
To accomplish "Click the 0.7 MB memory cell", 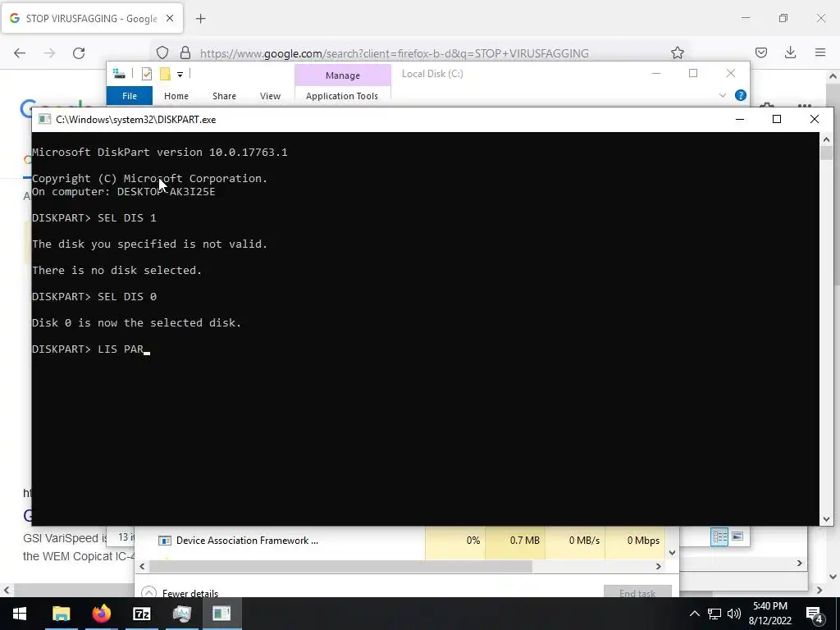I will (515, 540).
